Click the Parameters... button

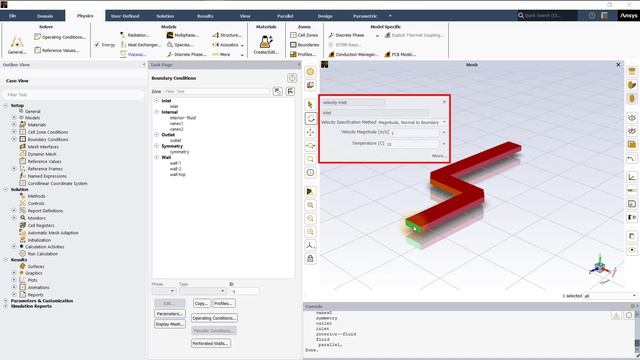(170, 313)
